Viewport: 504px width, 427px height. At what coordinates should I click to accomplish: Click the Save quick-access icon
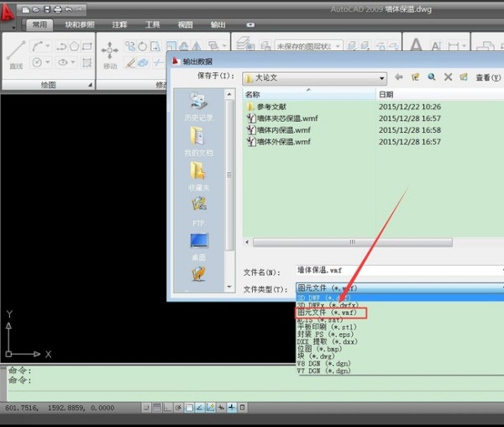pyautogui.click(x=47, y=9)
